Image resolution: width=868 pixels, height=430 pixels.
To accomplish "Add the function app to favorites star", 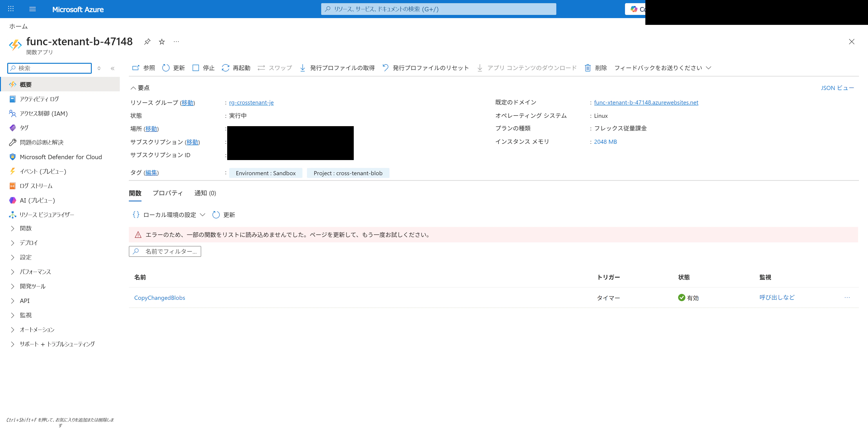I will 162,42.
